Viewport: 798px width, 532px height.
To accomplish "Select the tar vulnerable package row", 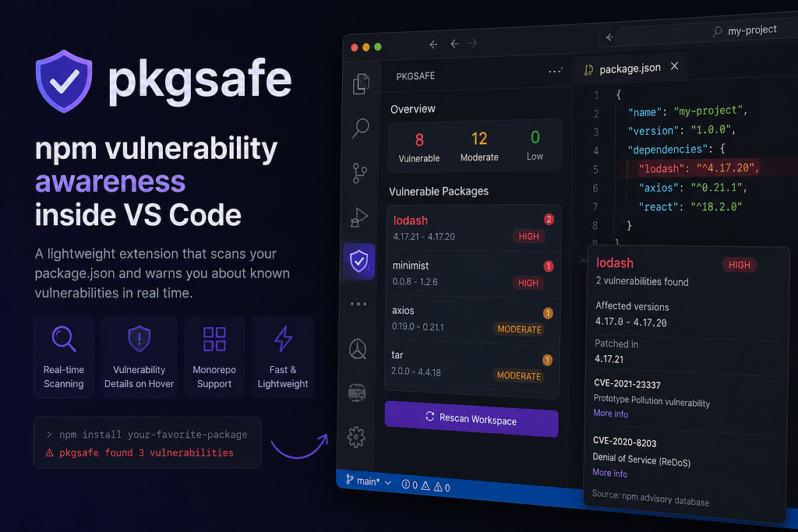I will [x=471, y=367].
